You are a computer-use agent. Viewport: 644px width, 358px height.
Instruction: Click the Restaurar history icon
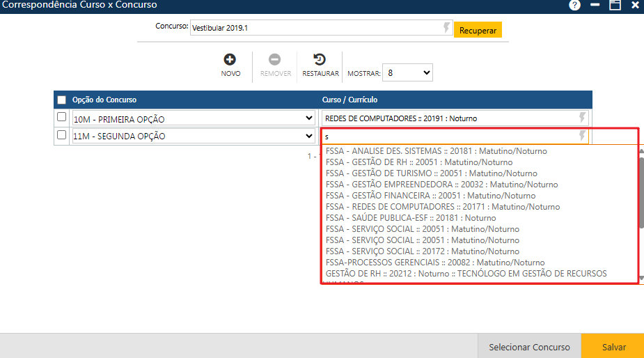pyautogui.click(x=320, y=59)
